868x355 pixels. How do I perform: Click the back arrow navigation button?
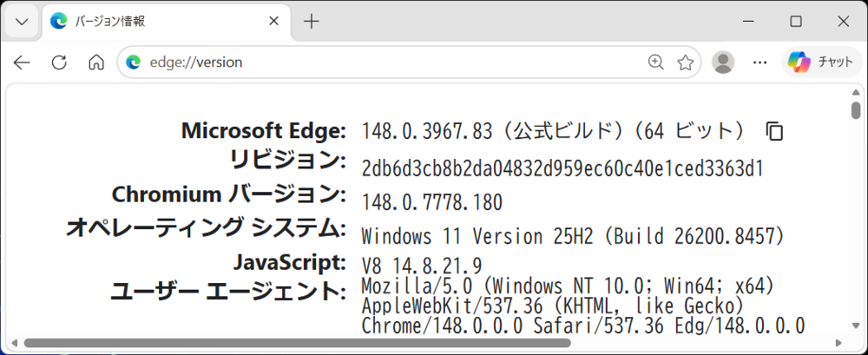[23, 62]
